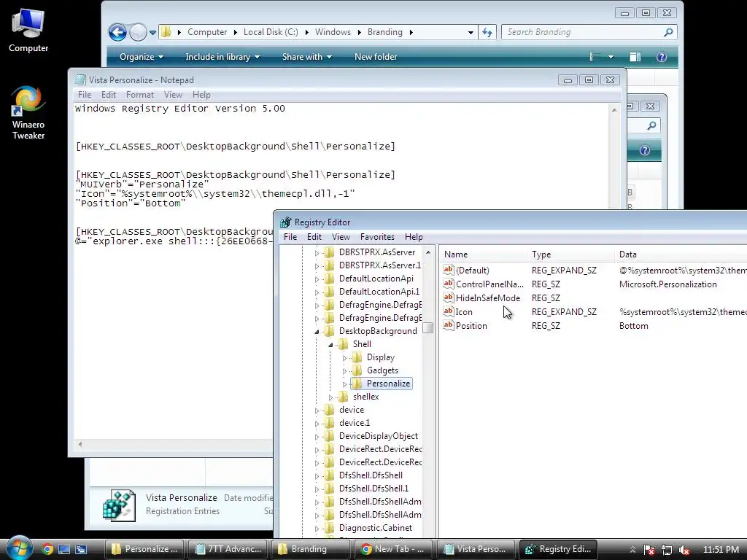The image size is (747, 560).
Task: Open Explorer help question mark icon
Action: click(661, 57)
